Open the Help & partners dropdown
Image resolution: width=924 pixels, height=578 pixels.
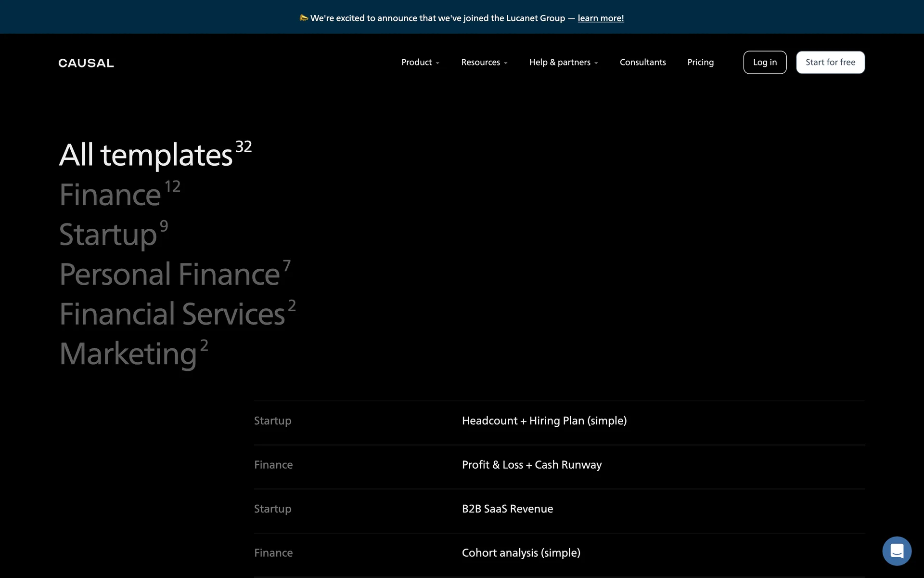pos(564,62)
